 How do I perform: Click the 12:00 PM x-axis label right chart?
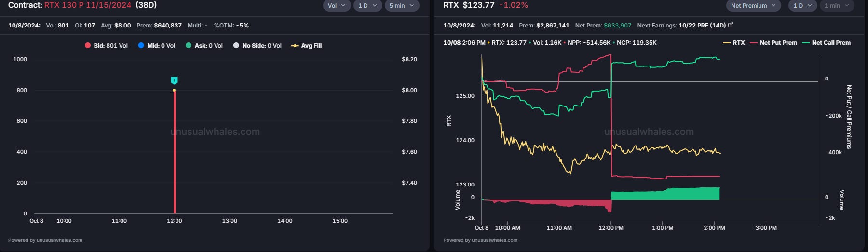pos(611,228)
